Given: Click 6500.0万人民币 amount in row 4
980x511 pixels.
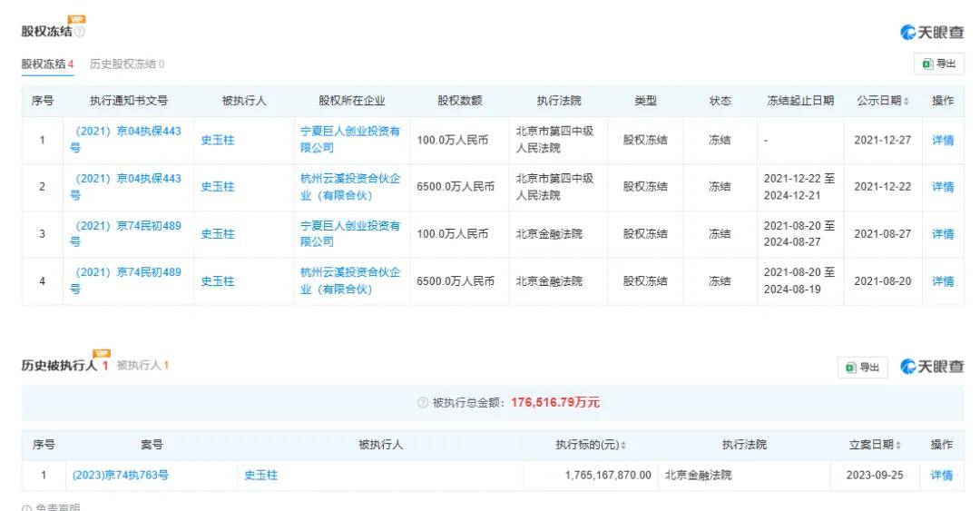Looking at the screenshot, I should (456, 281).
